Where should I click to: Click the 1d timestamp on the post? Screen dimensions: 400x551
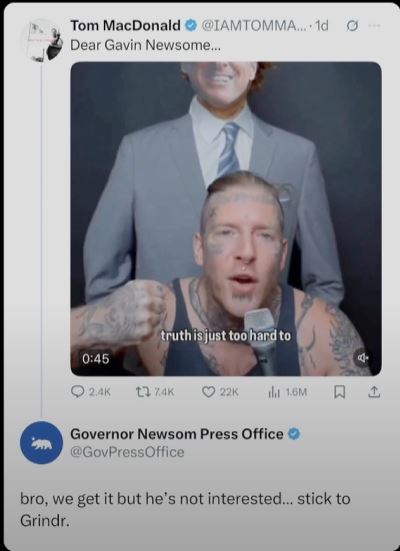[x=322, y=25]
